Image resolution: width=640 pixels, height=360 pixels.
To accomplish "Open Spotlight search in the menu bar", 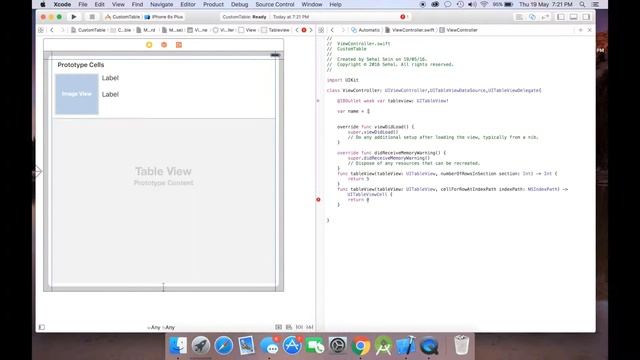I will (x=582, y=4).
